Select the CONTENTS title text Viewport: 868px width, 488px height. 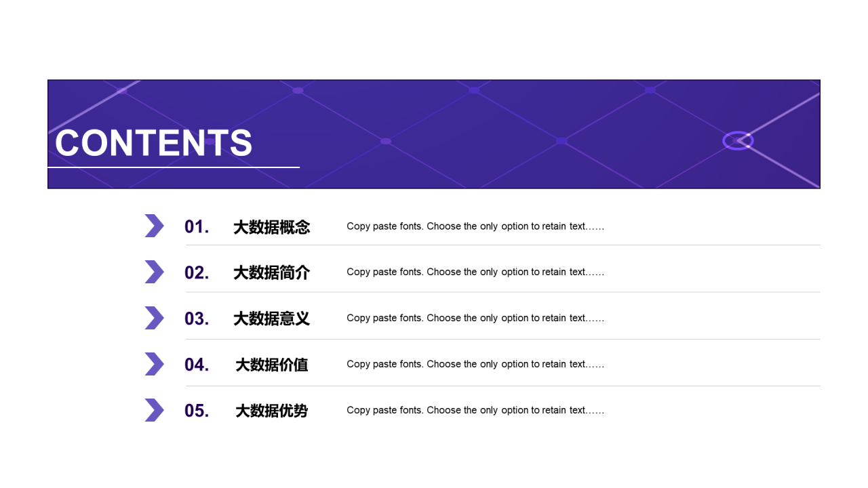point(154,143)
